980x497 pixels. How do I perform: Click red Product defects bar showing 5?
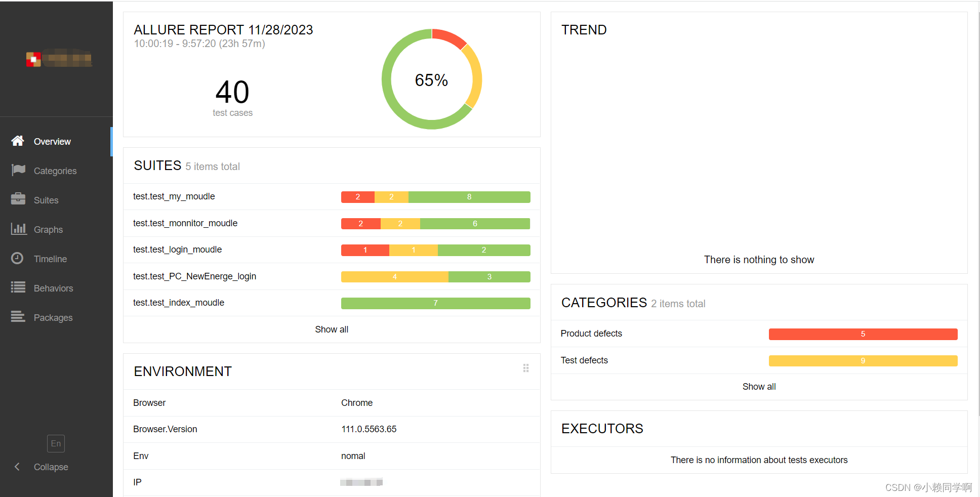tap(863, 334)
